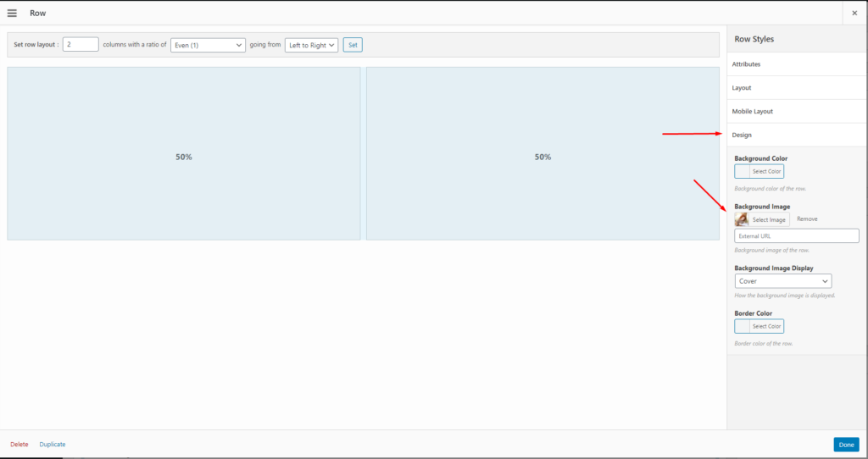Select the left 50% column cell
Viewport: 868px width, 459px height.
coord(184,154)
